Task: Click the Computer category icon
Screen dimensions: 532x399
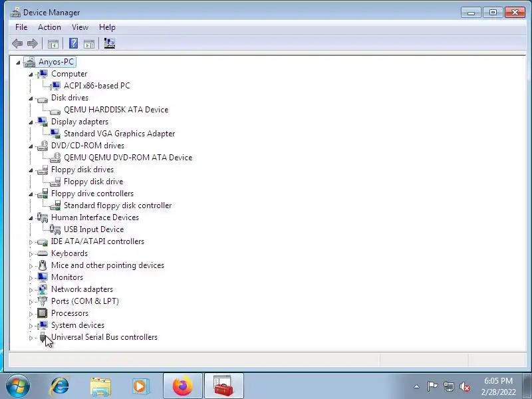Action: click(43, 74)
